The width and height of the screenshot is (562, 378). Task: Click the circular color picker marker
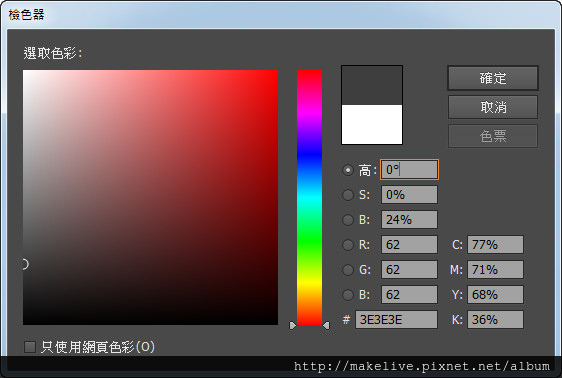25,264
